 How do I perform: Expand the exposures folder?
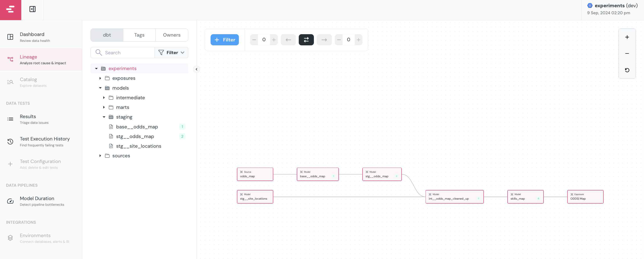(x=100, y=78)
